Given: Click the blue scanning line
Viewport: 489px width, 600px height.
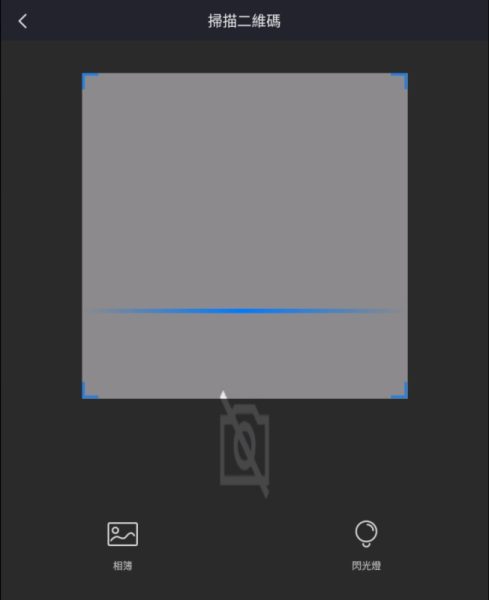Looking at the screenshot, I should pyautogui.click(x=245, y=311).
